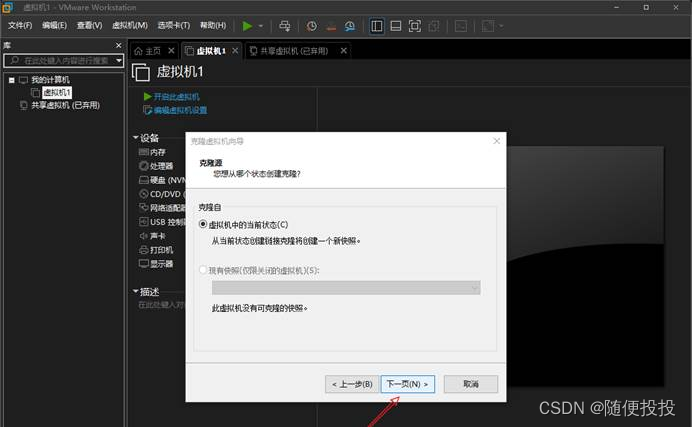Click the 上一步(B) button

(352, 384)
